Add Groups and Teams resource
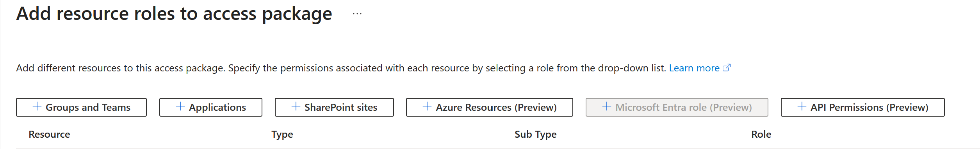 coord(81,107)
